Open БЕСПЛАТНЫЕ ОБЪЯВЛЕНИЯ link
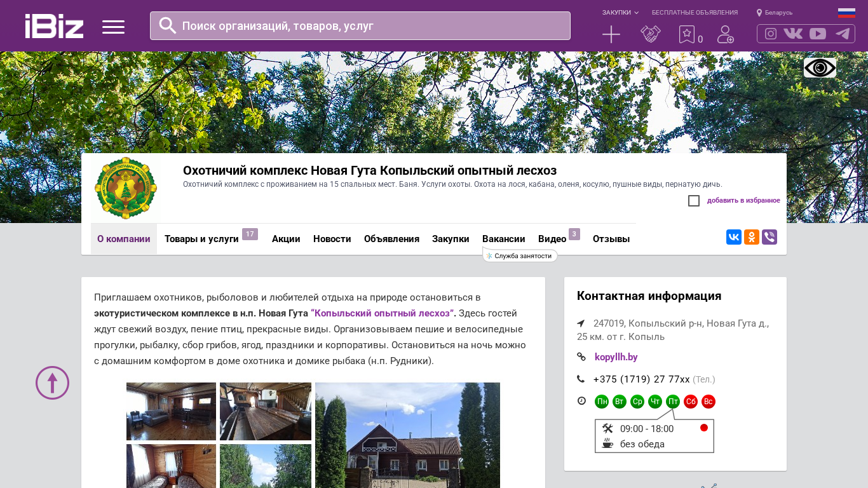Image resolution: width=868 pixels, height=488 pixels. click(x=695, y=13)
